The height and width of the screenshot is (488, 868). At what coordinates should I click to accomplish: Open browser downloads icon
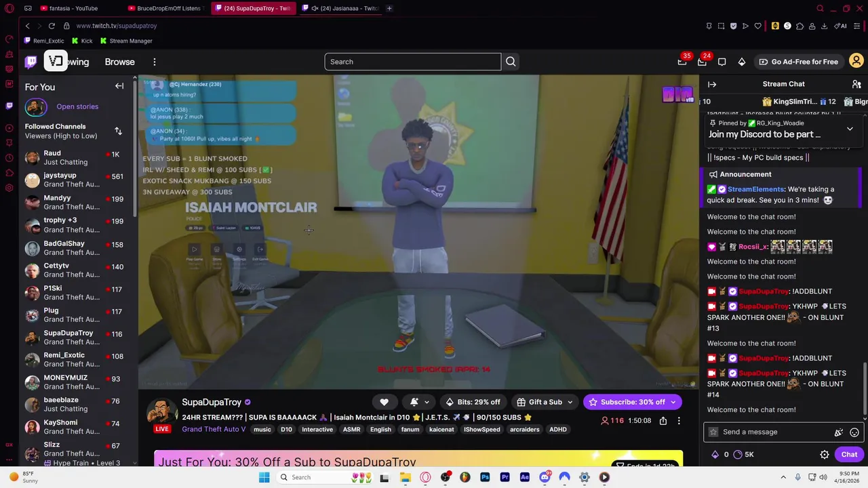824,26
